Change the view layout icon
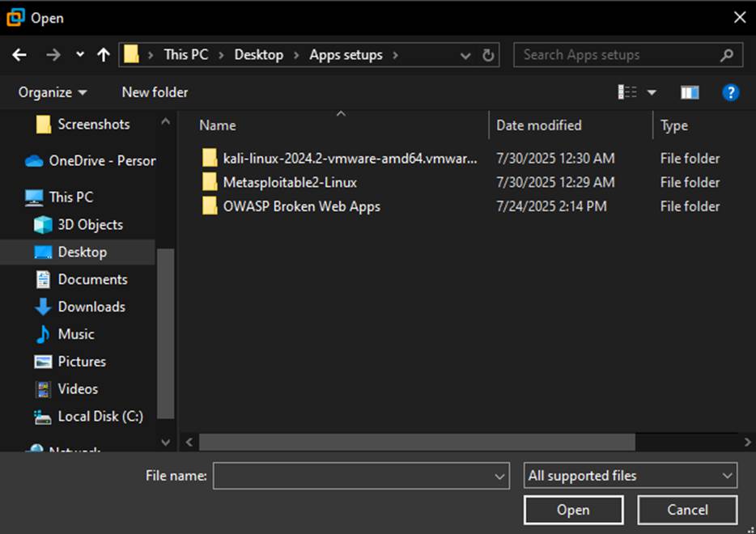 tap(627, 91)
